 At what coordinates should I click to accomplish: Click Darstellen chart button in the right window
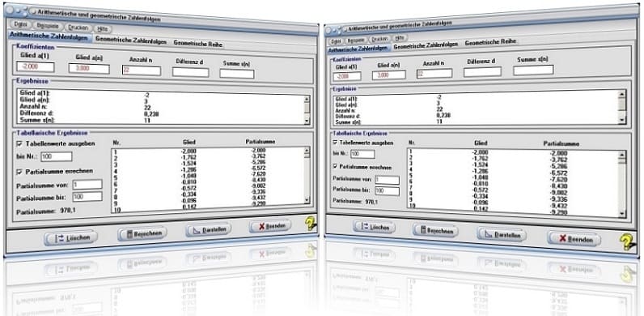coord(502,235)
